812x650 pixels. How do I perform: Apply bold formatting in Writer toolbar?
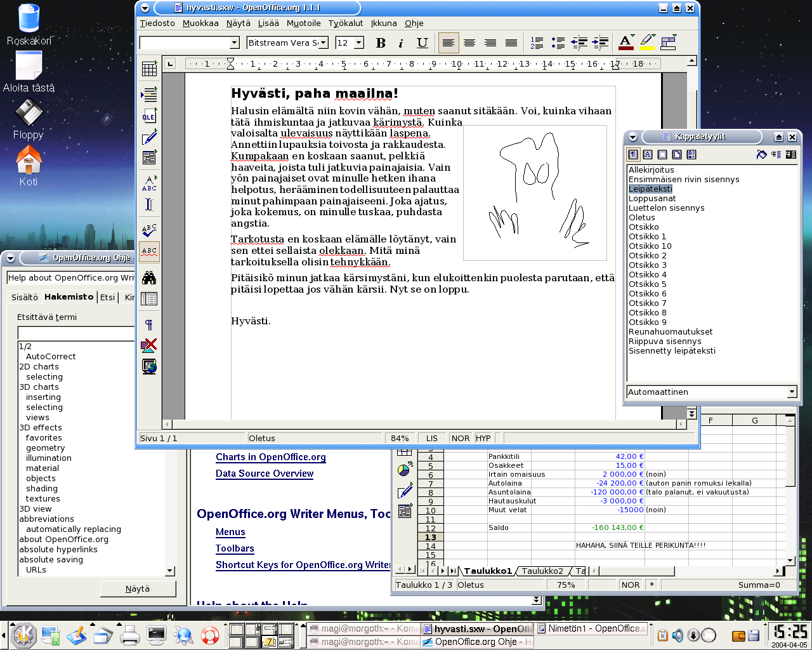pos(381,43)
